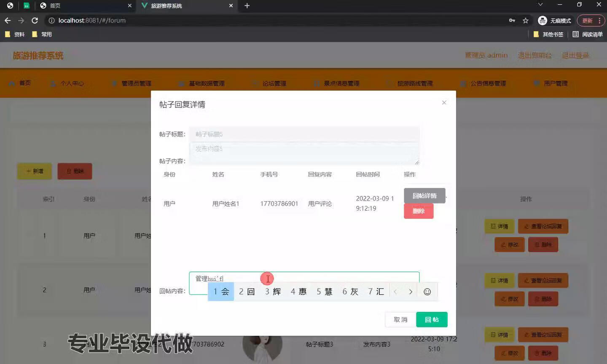Click the 取消 button in dialog
Image resolution: width=607 pixels, height=364 pixels.
click(x=400, y=319)
